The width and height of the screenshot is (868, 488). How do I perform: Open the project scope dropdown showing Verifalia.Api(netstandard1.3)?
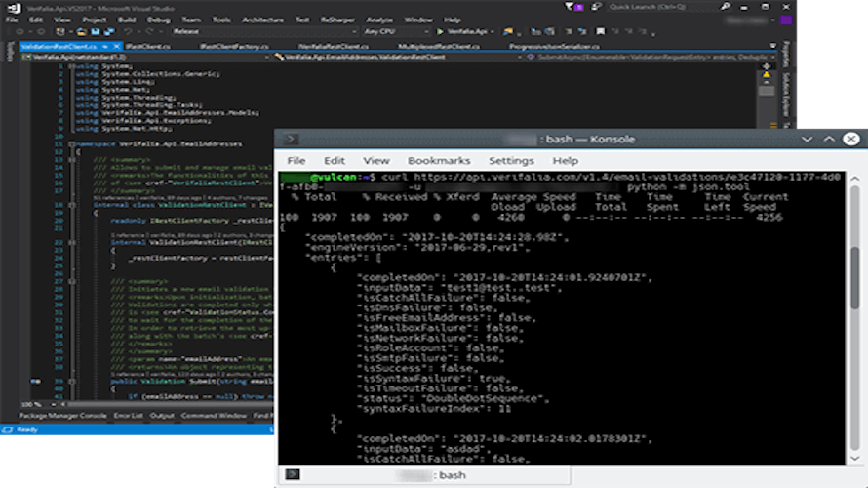click(x=145, y=57)
